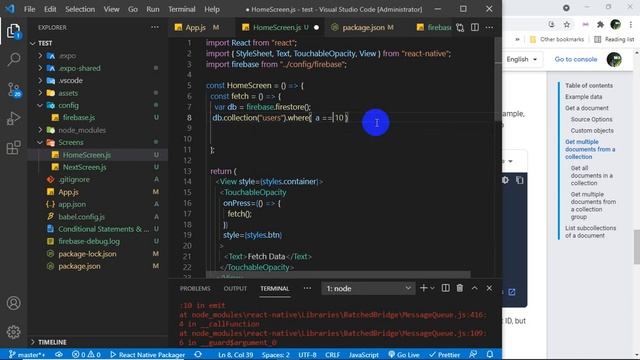Open browser extensions puzzle icon
The width and height of the screenshot is (640, 360).
pyautogui.click(x=600, y=24)
